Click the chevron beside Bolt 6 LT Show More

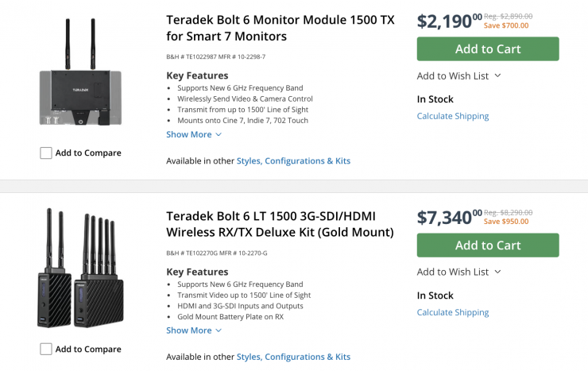(x=219, y=330)
